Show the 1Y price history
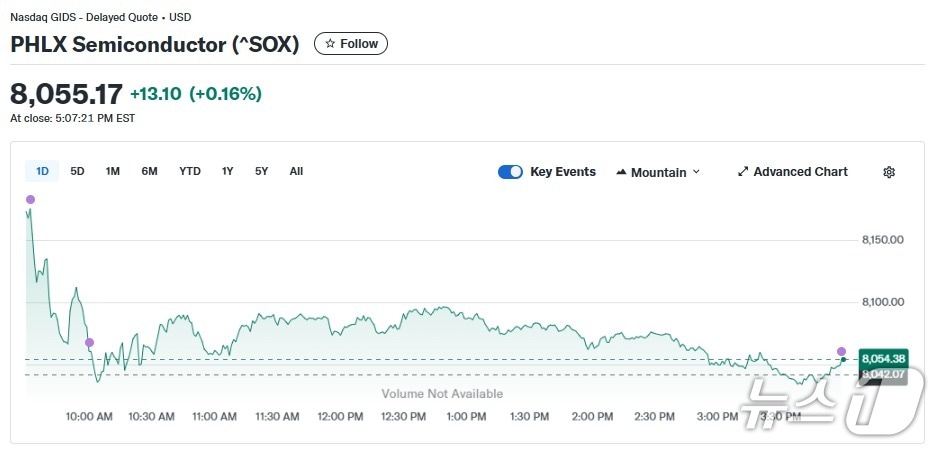Screen dimensions: 938x449 click(x=228, y=171)
